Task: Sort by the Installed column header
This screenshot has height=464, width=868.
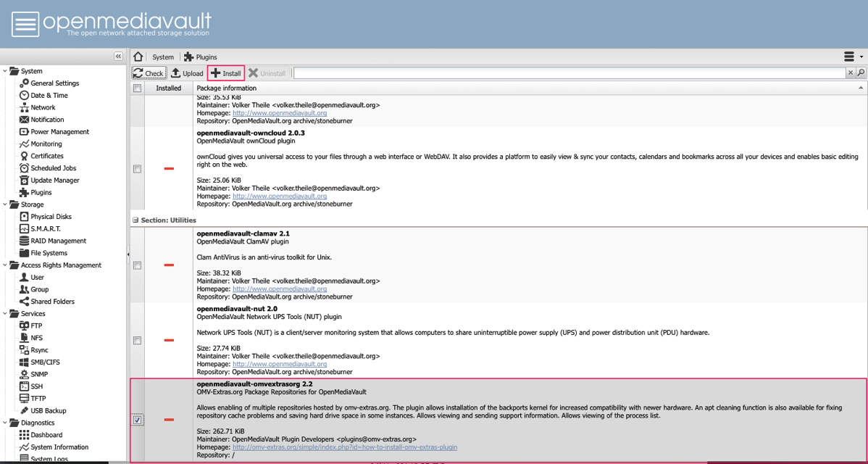Action: click(168, 88)
